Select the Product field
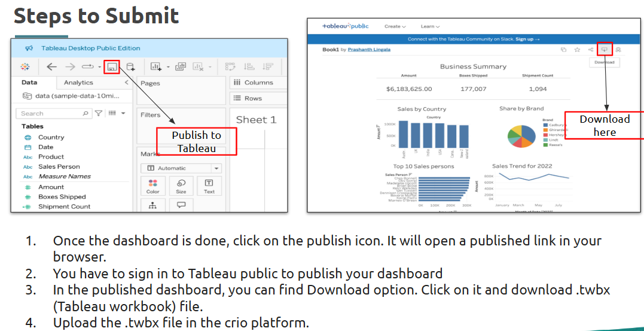This screenshot has height=331, width=644. coord(51,157)
